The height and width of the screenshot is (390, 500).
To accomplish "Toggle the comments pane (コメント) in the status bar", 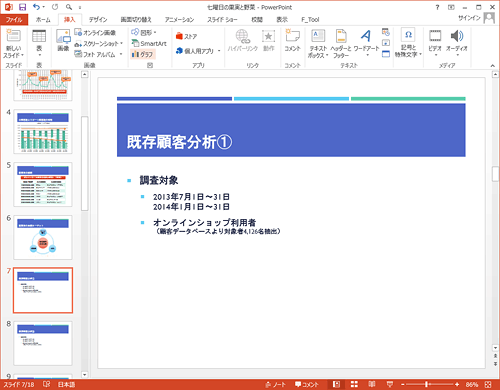I will click(x=307, y=384).
